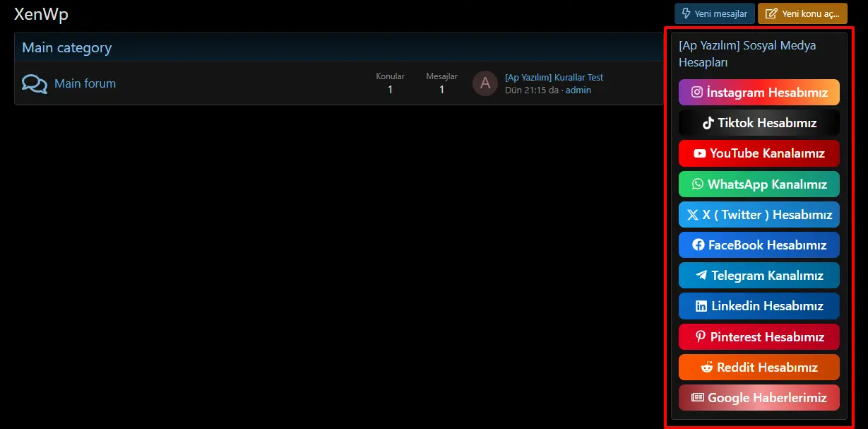Click the Pinterest logo icon
Viewport: 868px width, 429px height.
(701, 337)
